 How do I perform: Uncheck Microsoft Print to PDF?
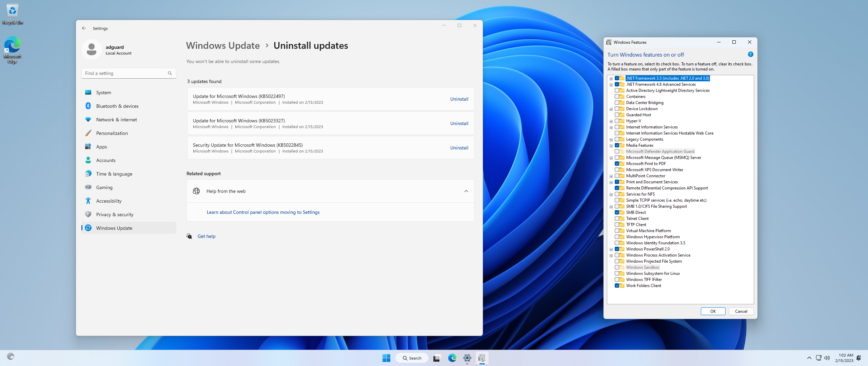(617, 164)
